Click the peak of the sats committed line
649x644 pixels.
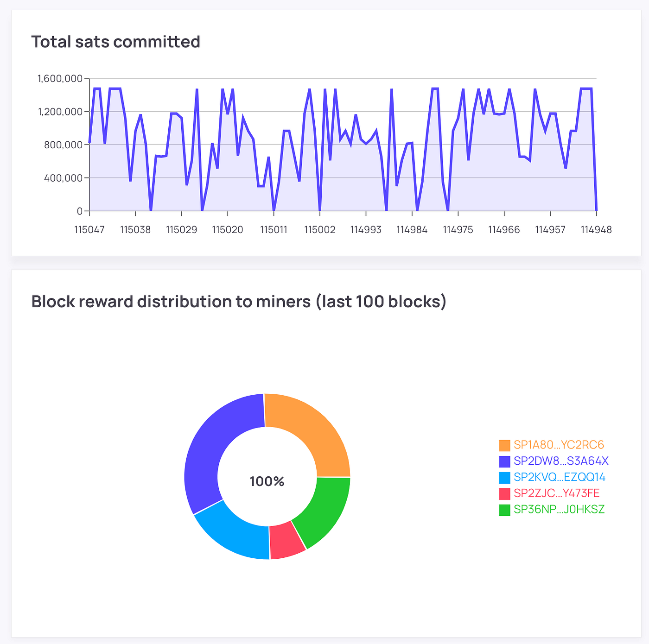[x=96, y=87]
